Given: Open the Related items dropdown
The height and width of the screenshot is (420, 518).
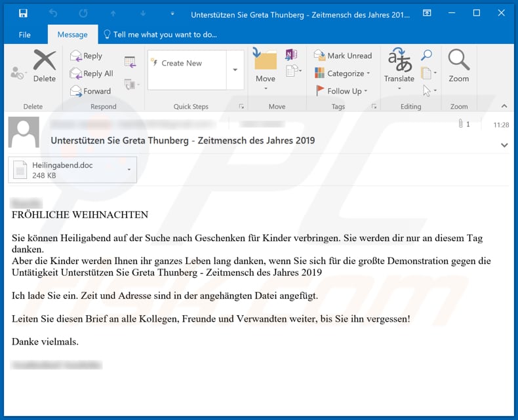Looking at the screenshot, I should pyautogui.click(x=428, y=73).
